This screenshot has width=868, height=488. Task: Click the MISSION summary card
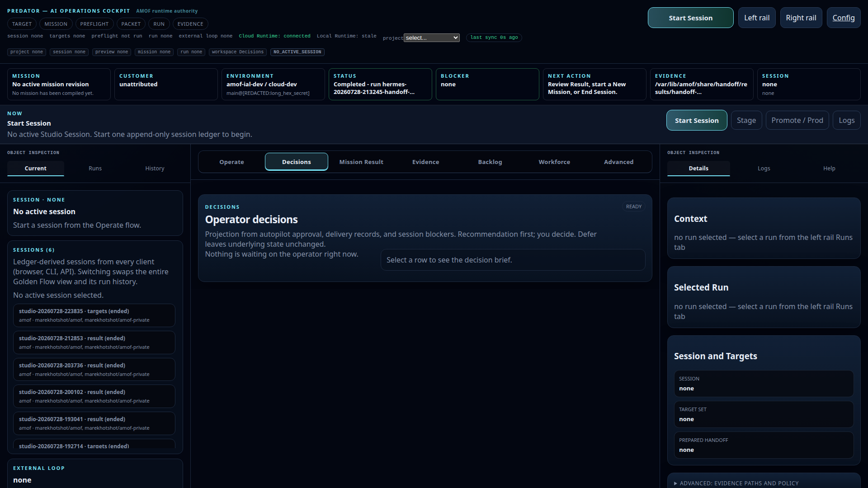tap(59, 84)
